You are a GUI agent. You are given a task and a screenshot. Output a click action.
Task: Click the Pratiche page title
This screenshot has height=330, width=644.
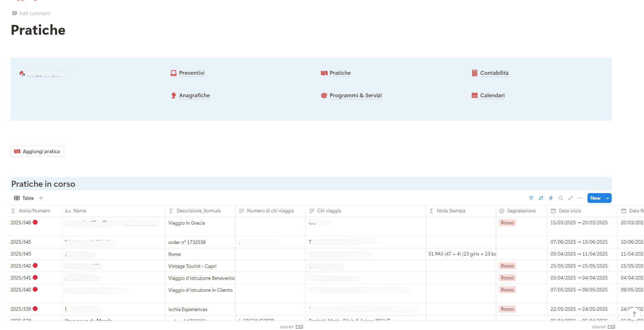(38, 30)
